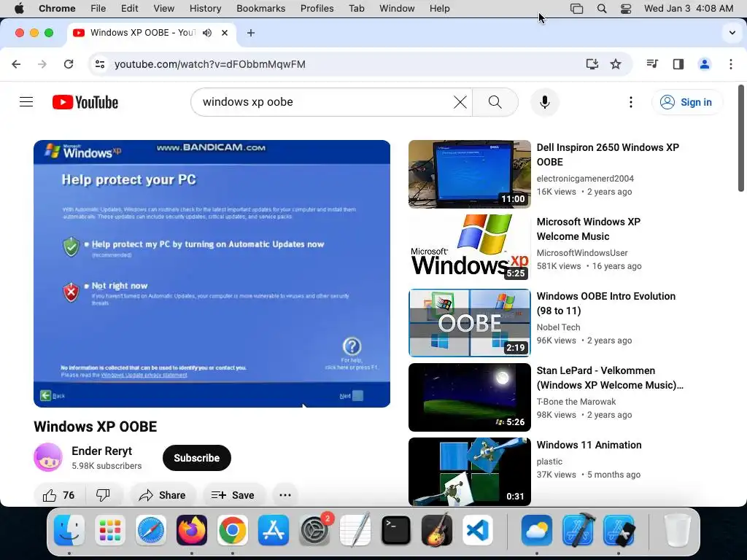Click the Share button
The width and height of the screenshot is (747, 560).
(163, 495)
